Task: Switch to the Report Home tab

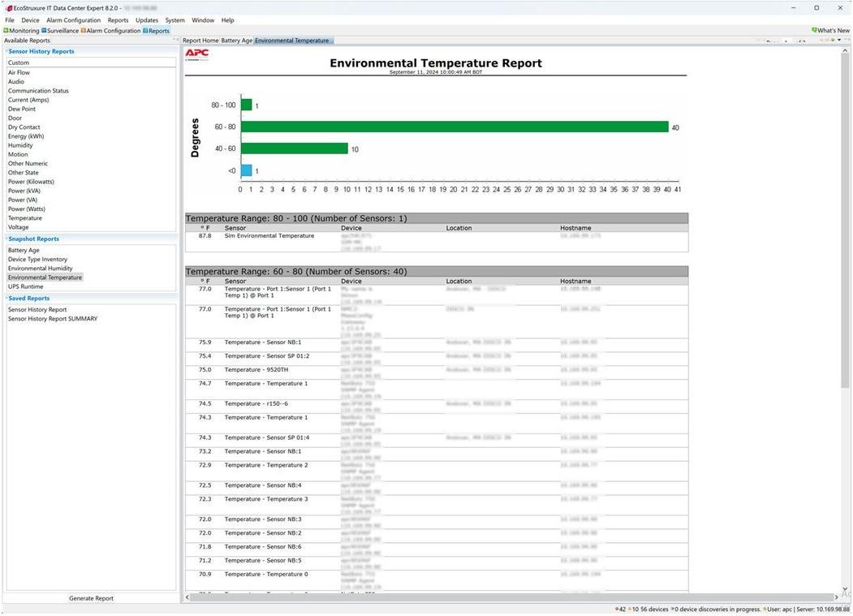Action: coord(200,41)
